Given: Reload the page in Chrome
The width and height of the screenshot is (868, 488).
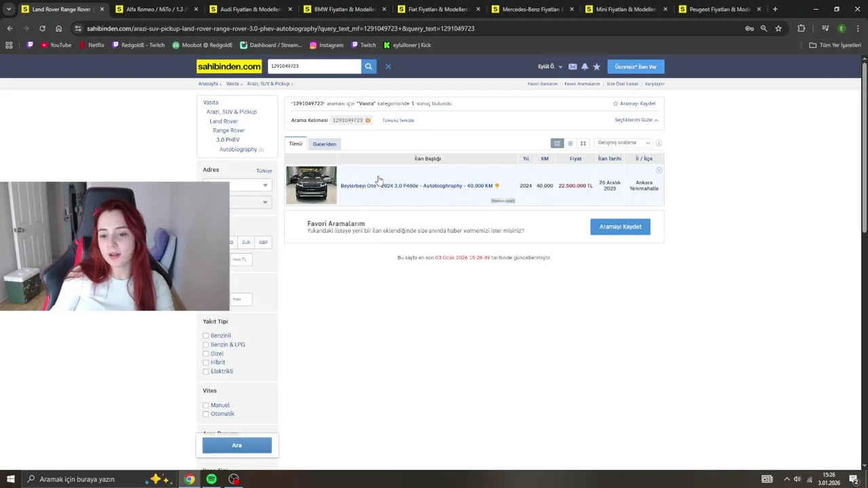Looking at the screenshot, I should (x=42, y=28).
